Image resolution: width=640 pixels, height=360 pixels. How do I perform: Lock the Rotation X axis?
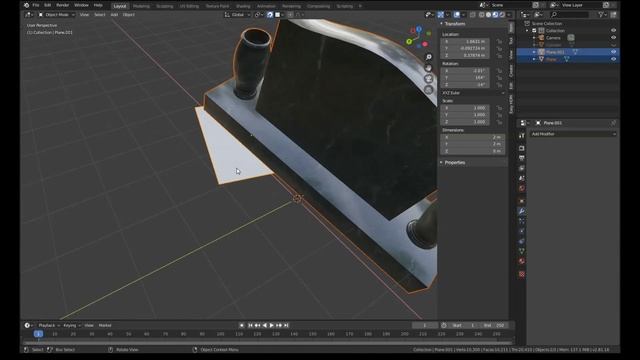click(x=499, y=71)
